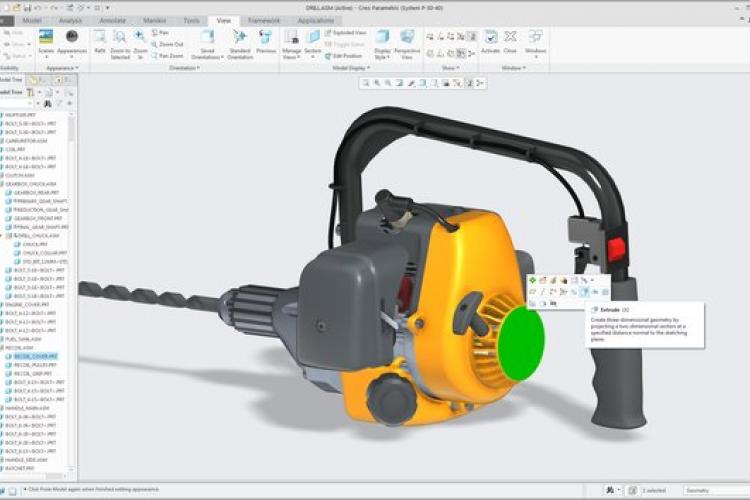
Task: Click the model tree settings icon
Action: (x=30, y=92)
